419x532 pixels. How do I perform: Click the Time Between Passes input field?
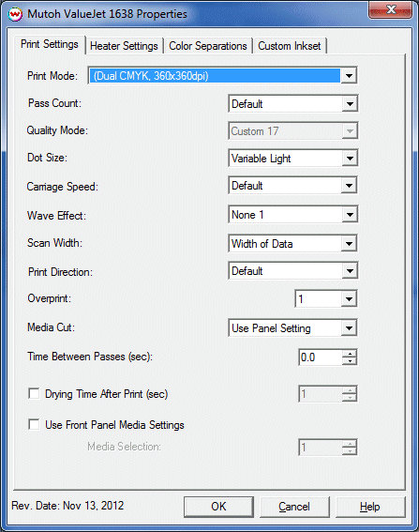click(x=321, y=357)
